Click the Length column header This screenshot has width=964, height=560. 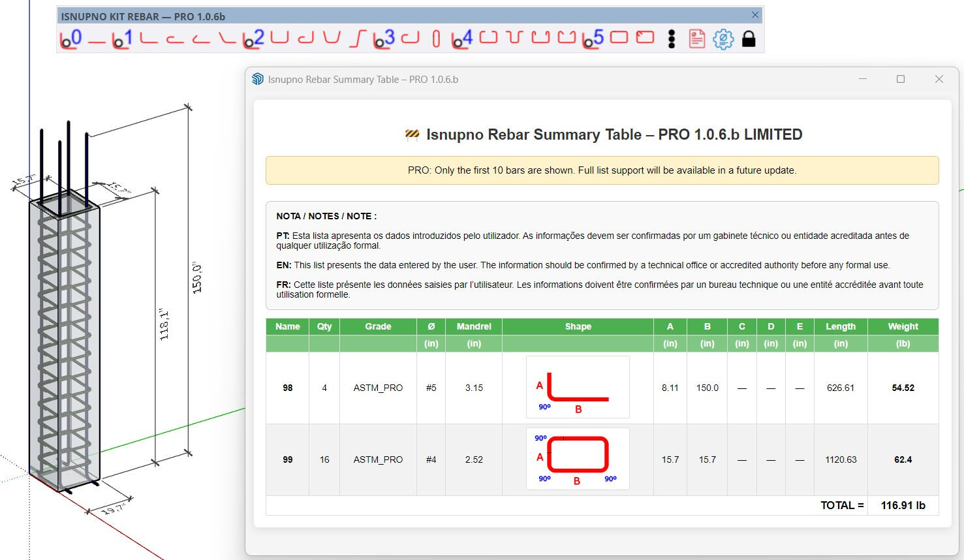point(841,326)
